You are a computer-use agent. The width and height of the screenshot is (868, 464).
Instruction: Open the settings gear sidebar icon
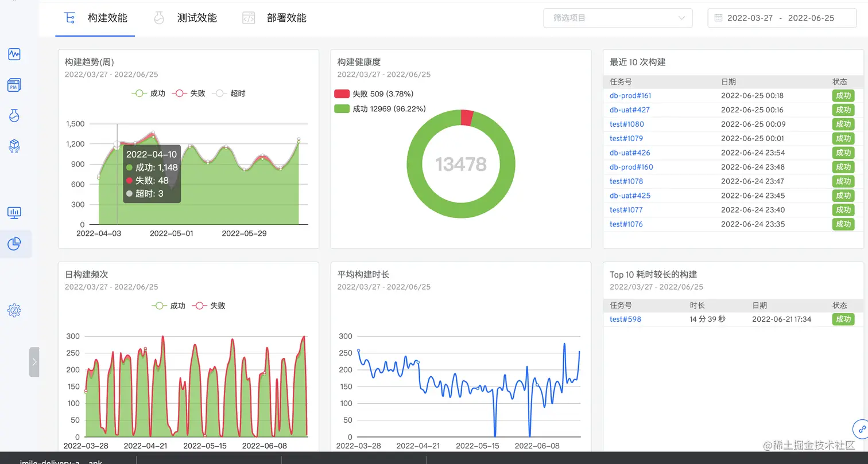point(14,310)
